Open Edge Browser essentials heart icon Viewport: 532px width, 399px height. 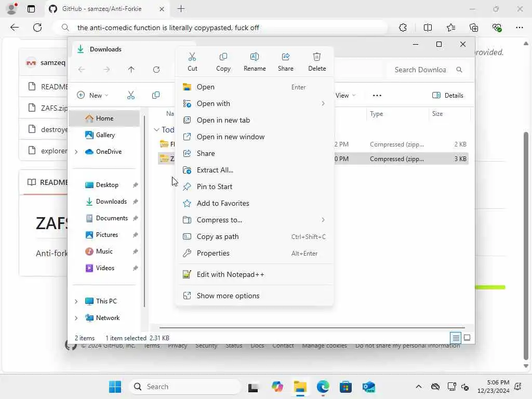coord(497,28)
